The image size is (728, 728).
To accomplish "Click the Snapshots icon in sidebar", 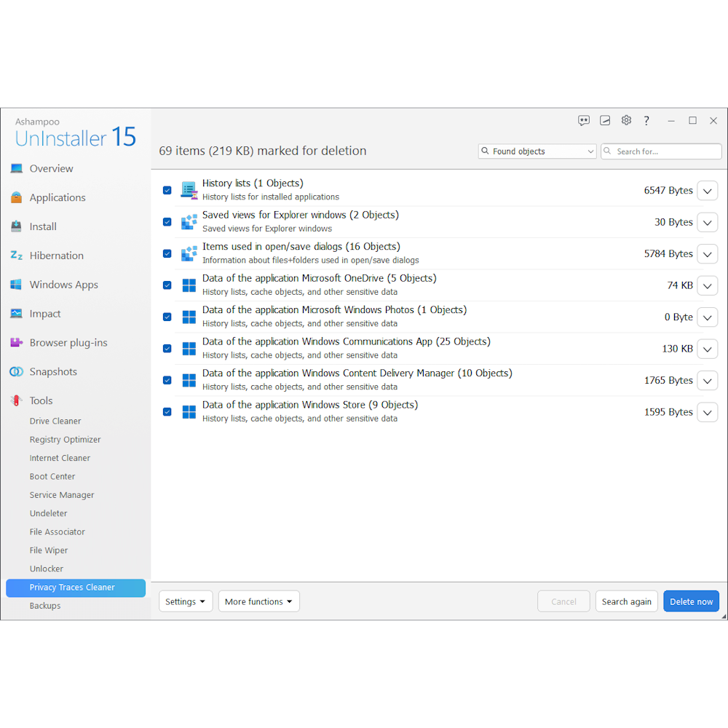I will coord(16,371).
